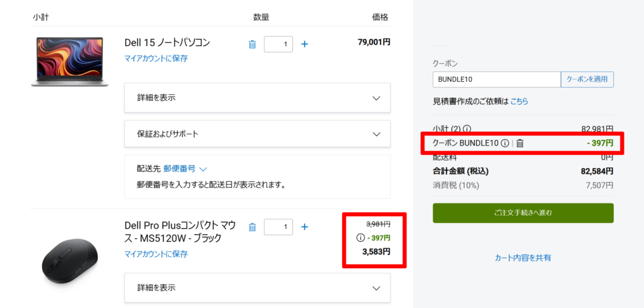This screenshot has height=308, width=644.
Task: Add one more Dell Pro Plus mouse
Action: coord(304,227)
